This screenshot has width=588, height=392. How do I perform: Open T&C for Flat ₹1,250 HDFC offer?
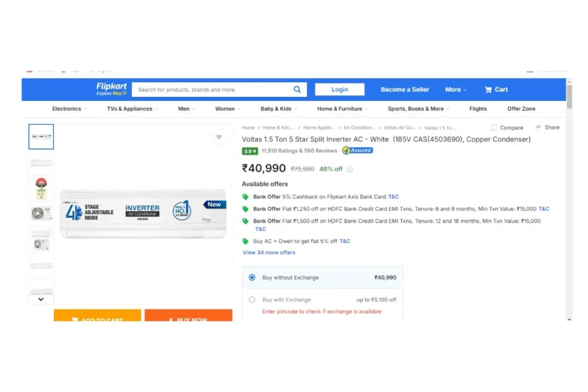pyautogui.click(x=544, y=209)
